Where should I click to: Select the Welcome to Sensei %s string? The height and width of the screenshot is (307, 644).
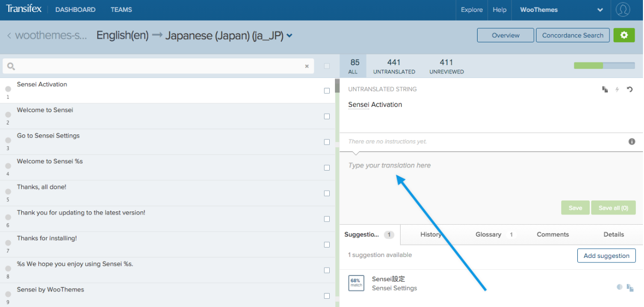[167, 167]
